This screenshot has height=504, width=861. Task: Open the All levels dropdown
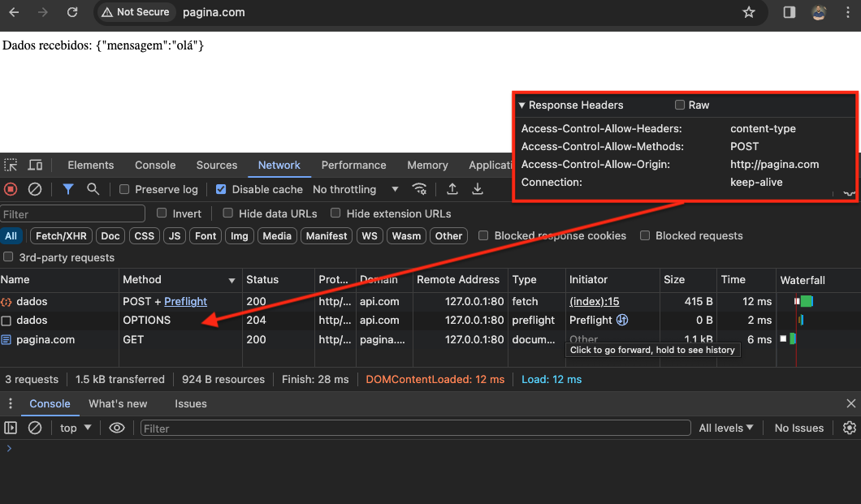click(x=725, y=428)
